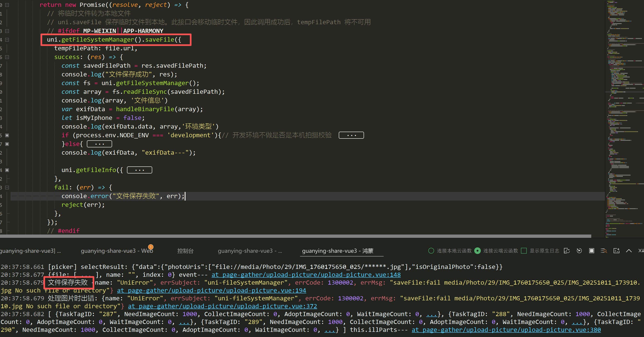Collapse console panel with up chevron
644x337 pixels.
(x=629, y=251)
